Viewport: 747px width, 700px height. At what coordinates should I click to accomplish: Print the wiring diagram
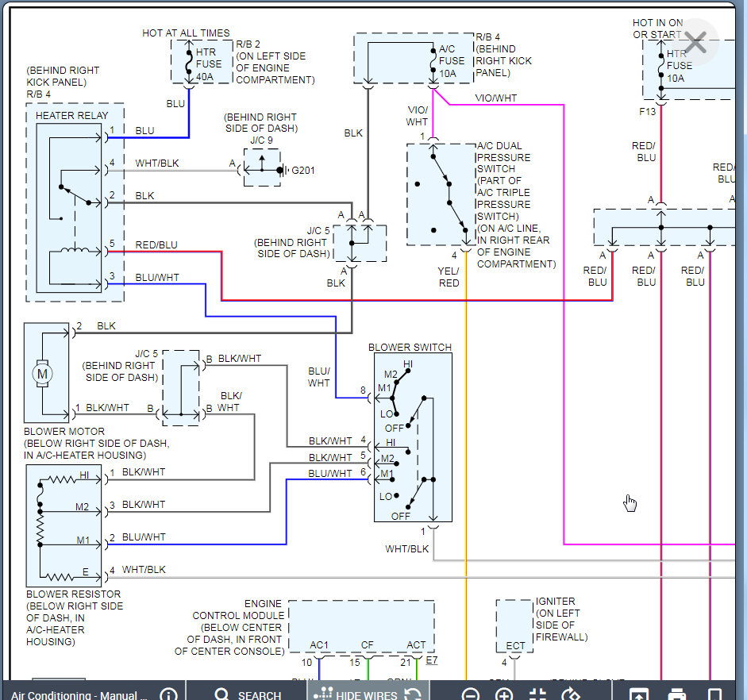[x=676, y=694]
